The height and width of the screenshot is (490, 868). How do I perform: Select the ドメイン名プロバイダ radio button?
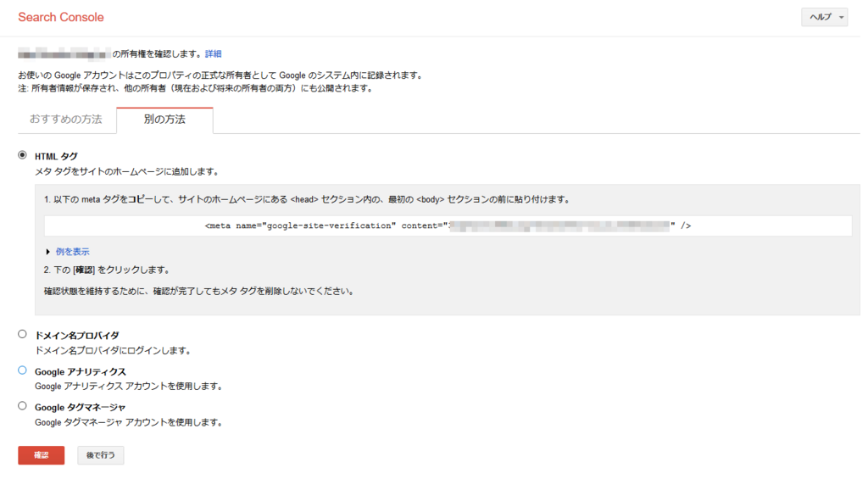point(22,334)
